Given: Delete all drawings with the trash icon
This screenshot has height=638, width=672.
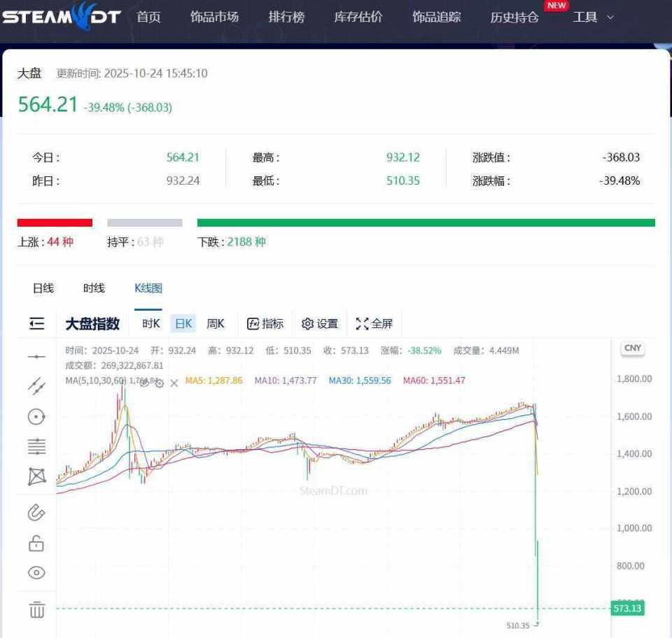Looking at the screenshot, I should coord(36,609).
